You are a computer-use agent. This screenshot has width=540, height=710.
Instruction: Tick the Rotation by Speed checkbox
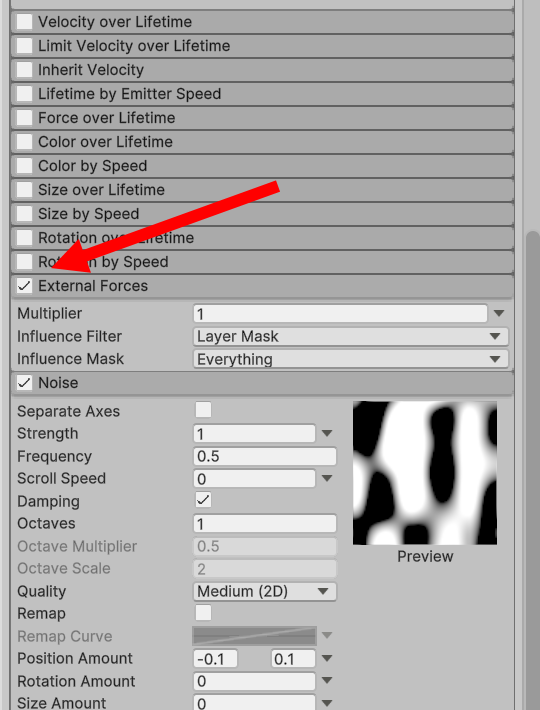24,262
